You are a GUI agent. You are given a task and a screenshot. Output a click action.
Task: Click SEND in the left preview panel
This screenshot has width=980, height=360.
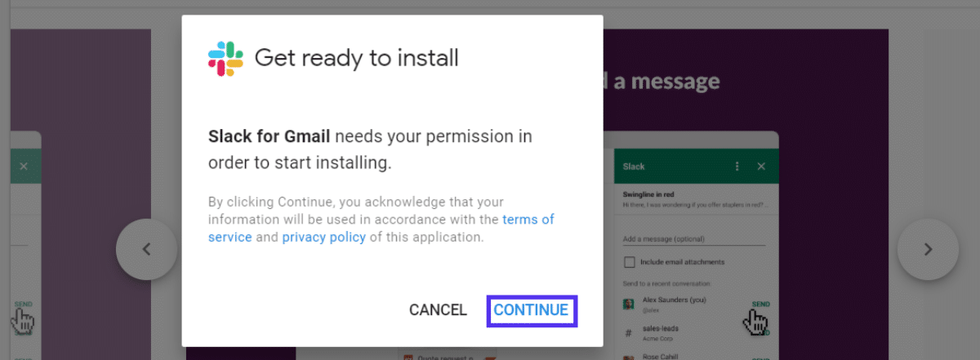[23, 304]
